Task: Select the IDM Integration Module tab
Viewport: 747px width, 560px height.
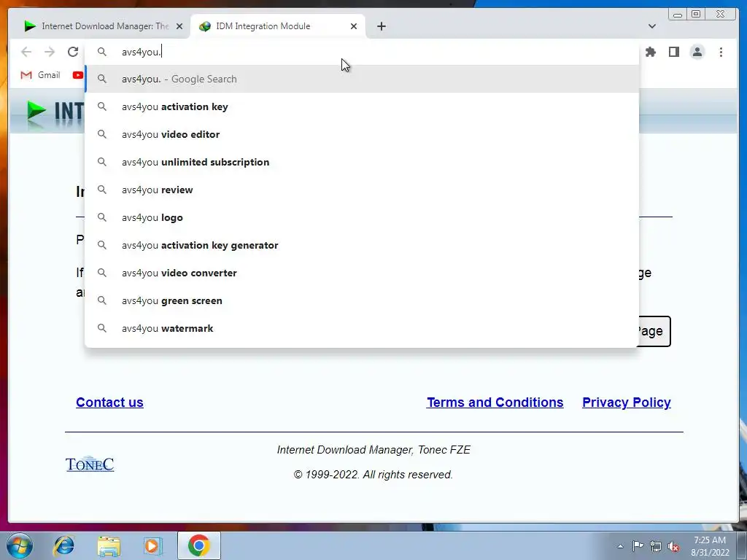Action: [x=277, y=26]
